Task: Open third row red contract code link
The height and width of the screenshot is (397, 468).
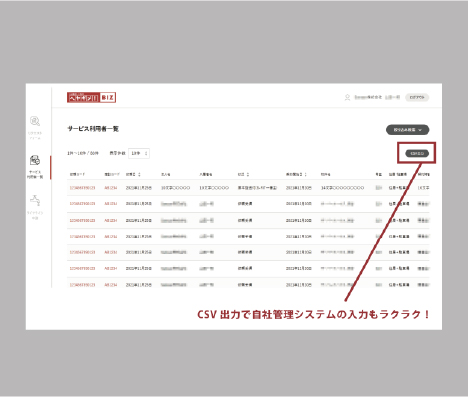Action: pos(82,220)
